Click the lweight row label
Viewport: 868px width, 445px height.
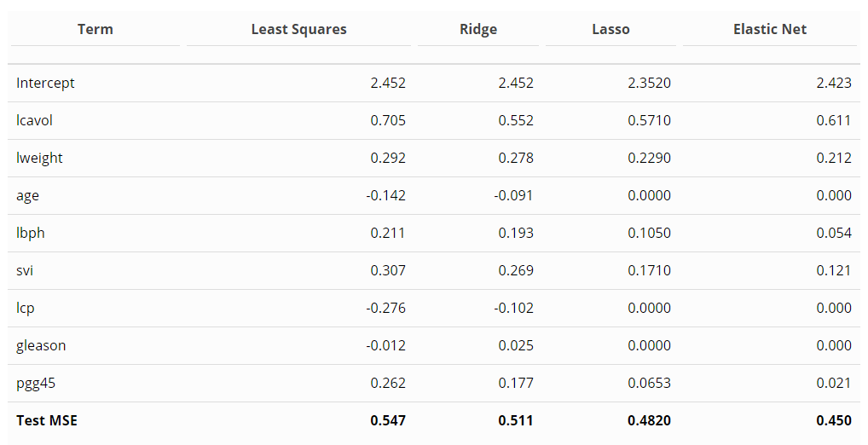tap(39, 158)
